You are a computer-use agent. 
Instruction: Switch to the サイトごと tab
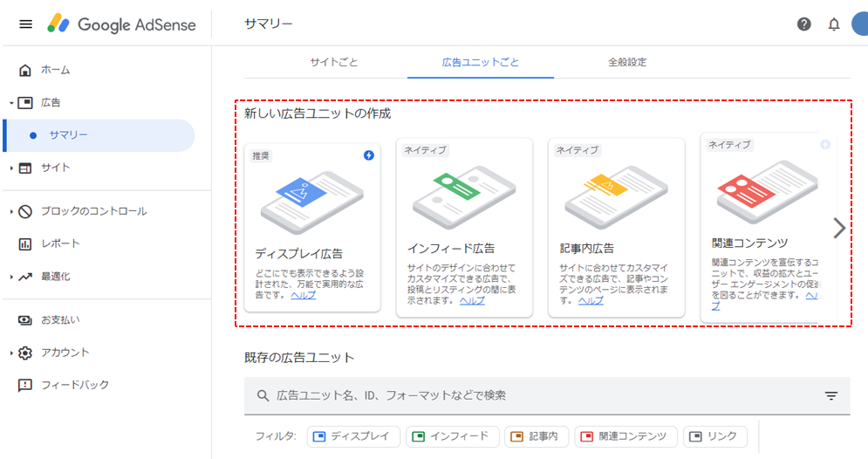pyautogui.click(x=334, y=63)
